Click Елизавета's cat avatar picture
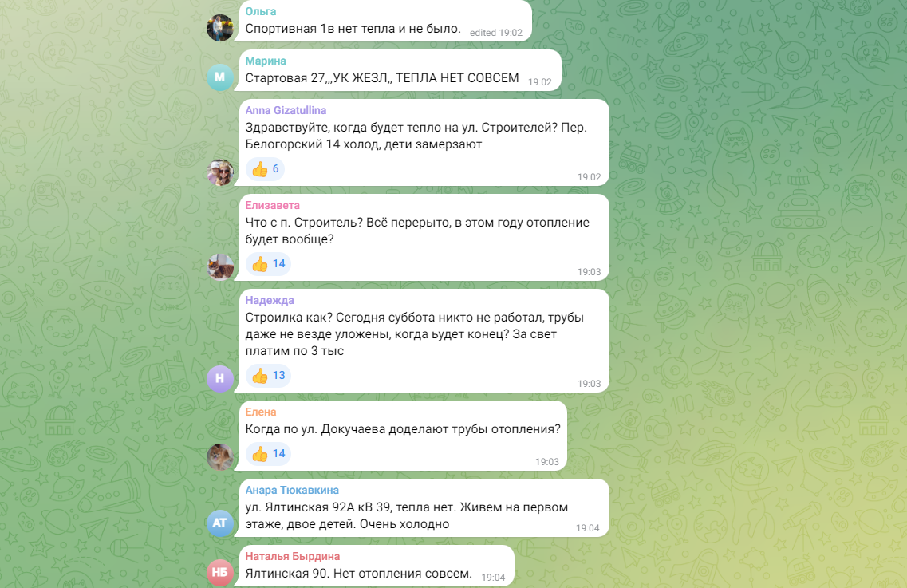 (x=220, y=267)
